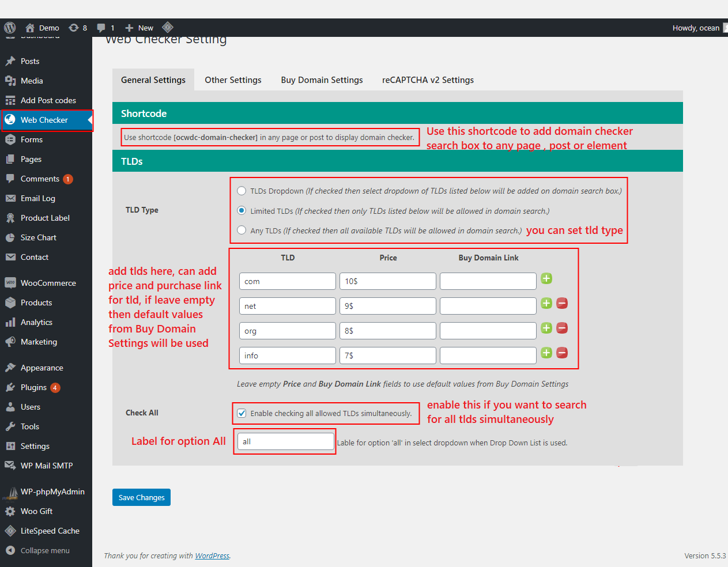728x567 pixels.
Task: Remove the net TLD row with red minus
Action: (562, 303)
